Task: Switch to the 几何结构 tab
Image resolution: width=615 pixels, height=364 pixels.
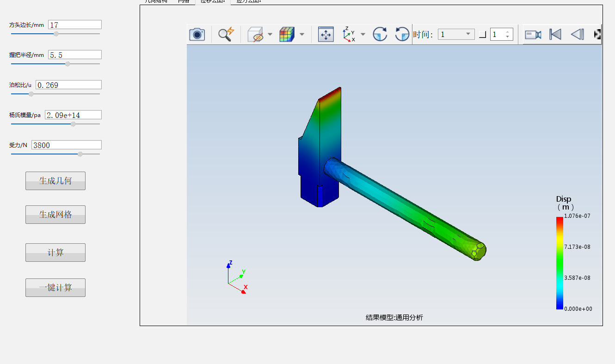Action: [156, 1]
